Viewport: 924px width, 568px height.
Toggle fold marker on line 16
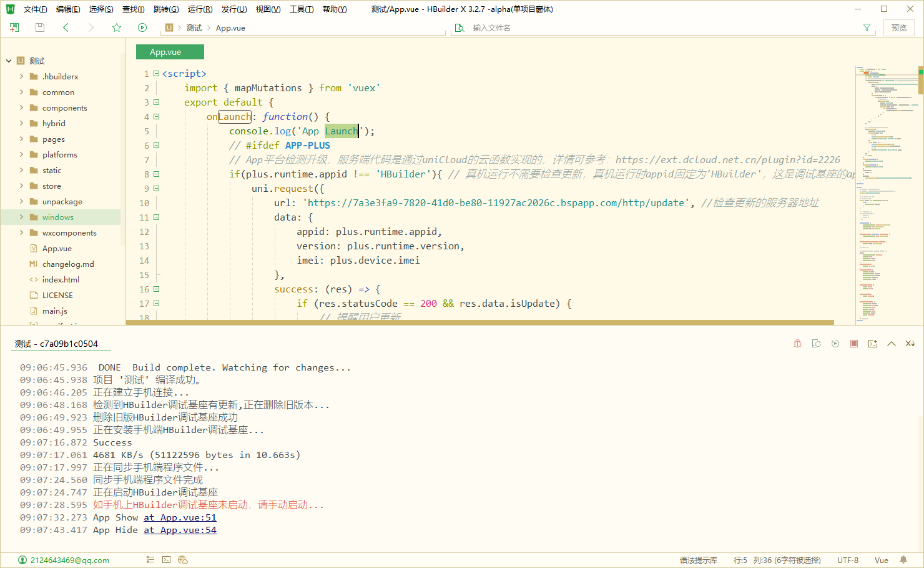(157, 289)
